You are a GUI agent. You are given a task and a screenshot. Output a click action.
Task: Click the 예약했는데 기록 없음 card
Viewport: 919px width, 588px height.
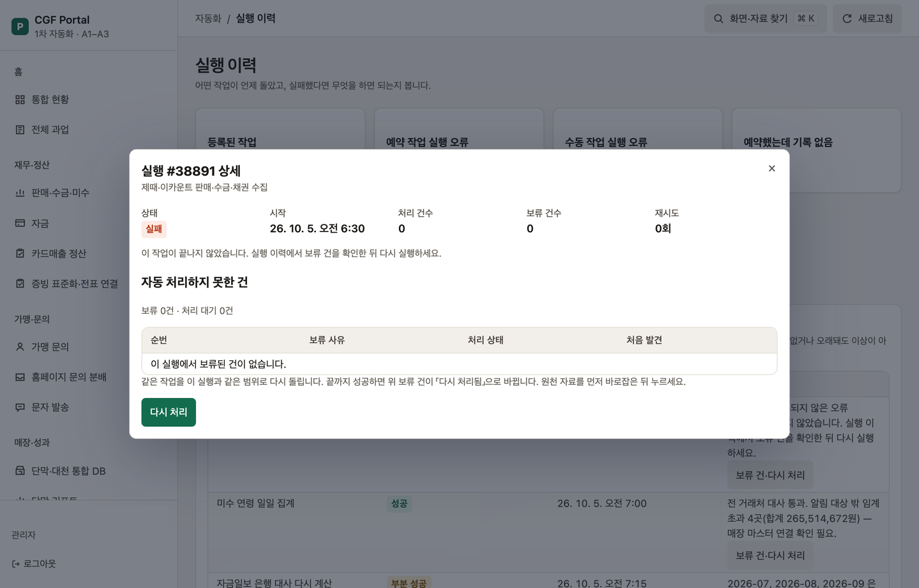point(816,151)
